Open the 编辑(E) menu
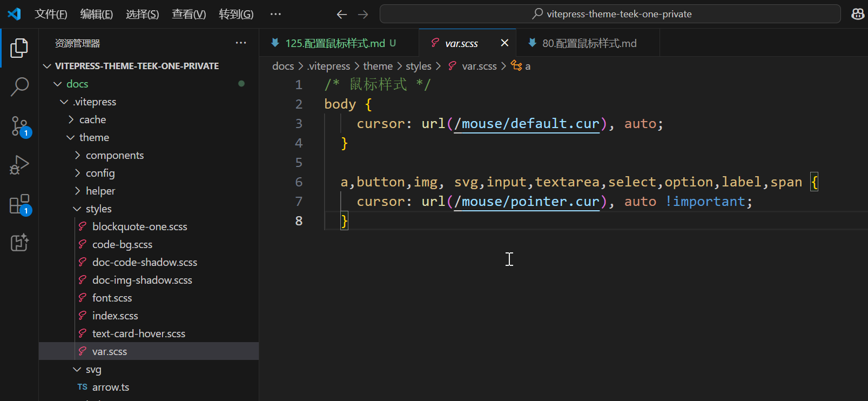The width and height of the screenshot is (868, 401). click(97, 14)
